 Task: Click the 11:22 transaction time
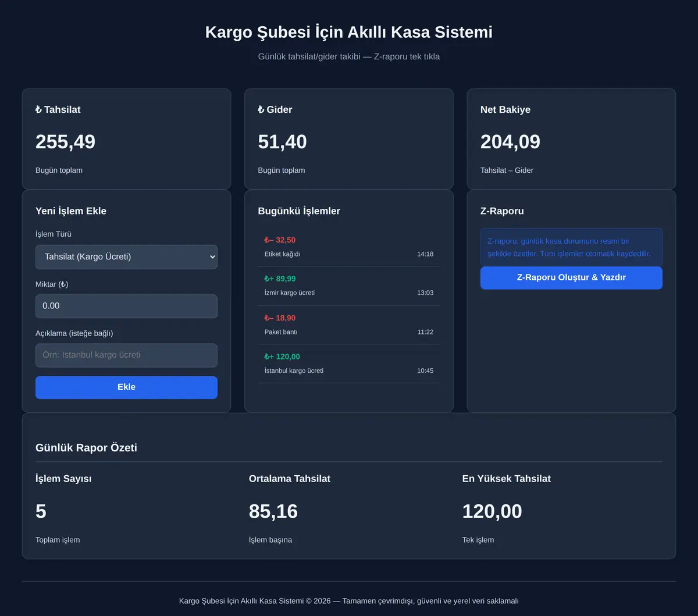(425, 332)
